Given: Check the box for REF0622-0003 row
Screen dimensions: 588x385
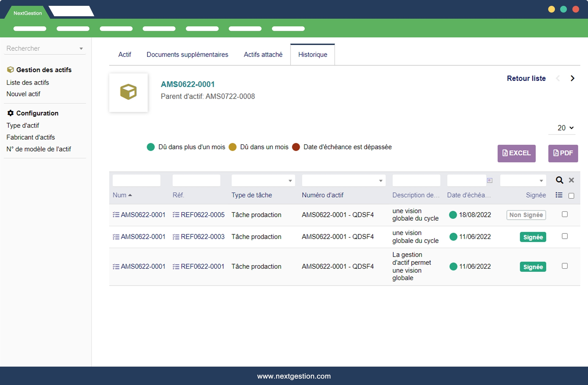Looking at the screenshot, I should coord(565,236).
